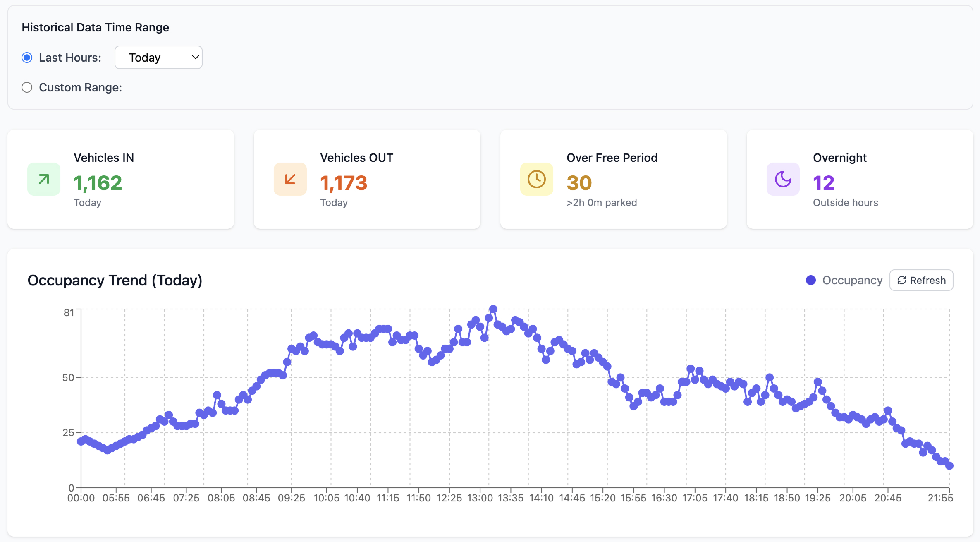Select the Last Hours radio button
The image size is (980, 542).
point(27,57)
